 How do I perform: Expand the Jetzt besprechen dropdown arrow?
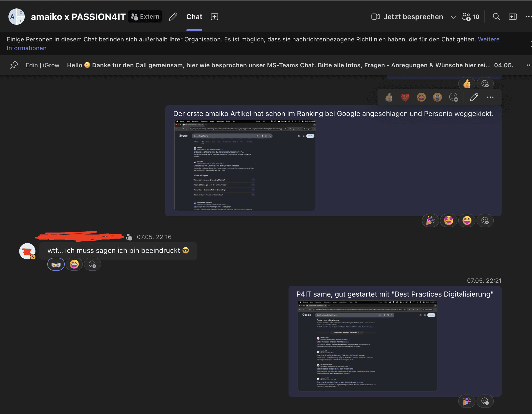click(453, 17)
